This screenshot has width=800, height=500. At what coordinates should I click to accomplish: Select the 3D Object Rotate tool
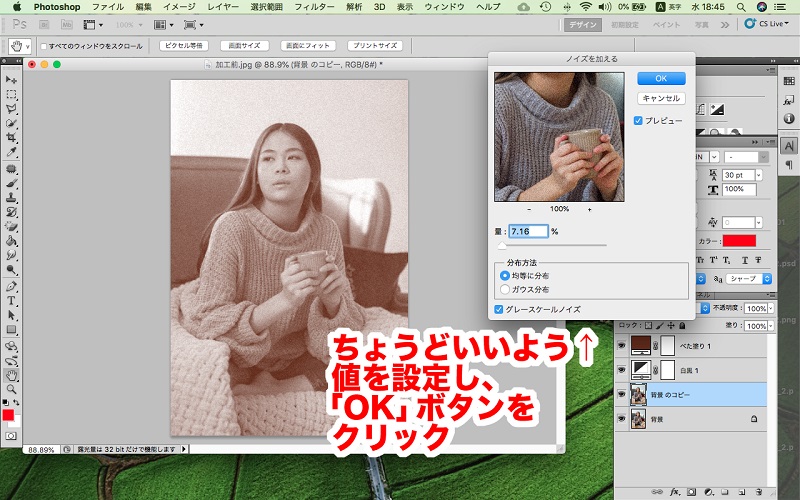[11, 346]
